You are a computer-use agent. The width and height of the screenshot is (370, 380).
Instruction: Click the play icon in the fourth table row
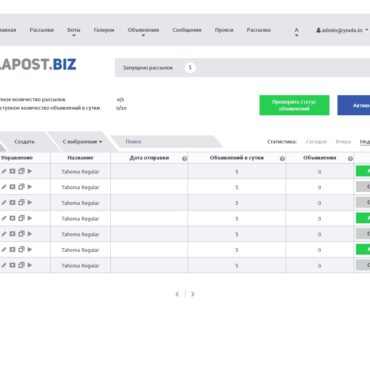pyautogui.click(x=30, y=218)
